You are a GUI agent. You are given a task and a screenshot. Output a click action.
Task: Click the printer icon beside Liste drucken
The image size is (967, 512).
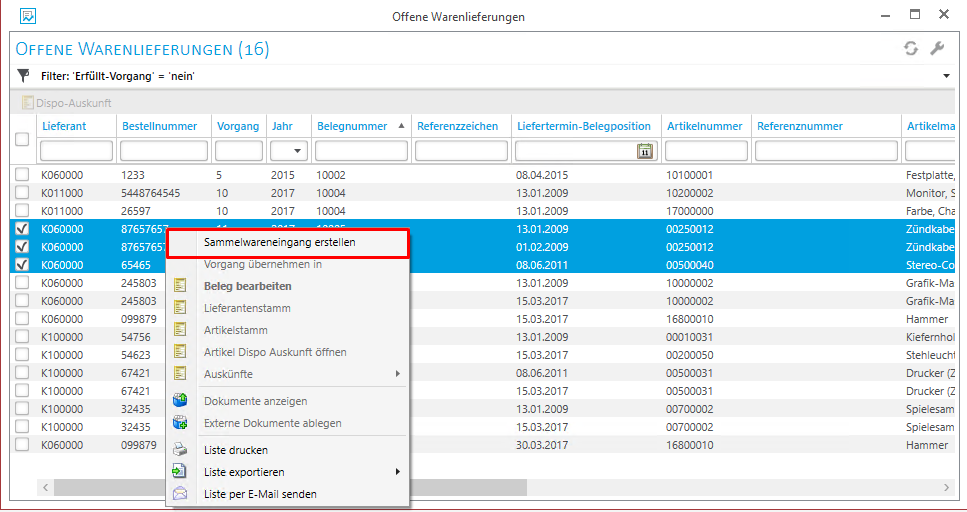(180, 450)
